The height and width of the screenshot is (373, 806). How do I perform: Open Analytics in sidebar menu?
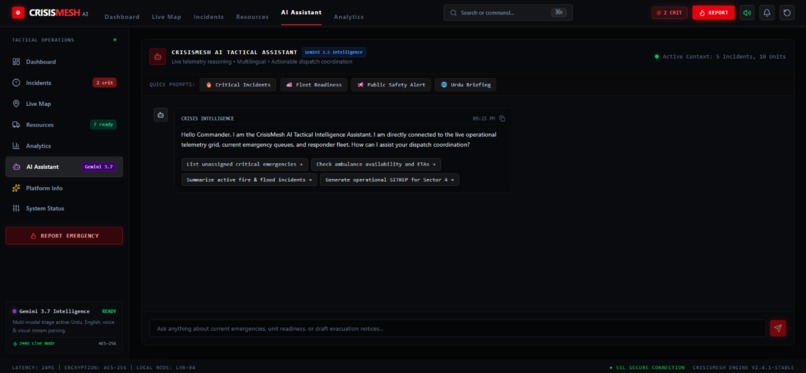(x=64, y=146)
